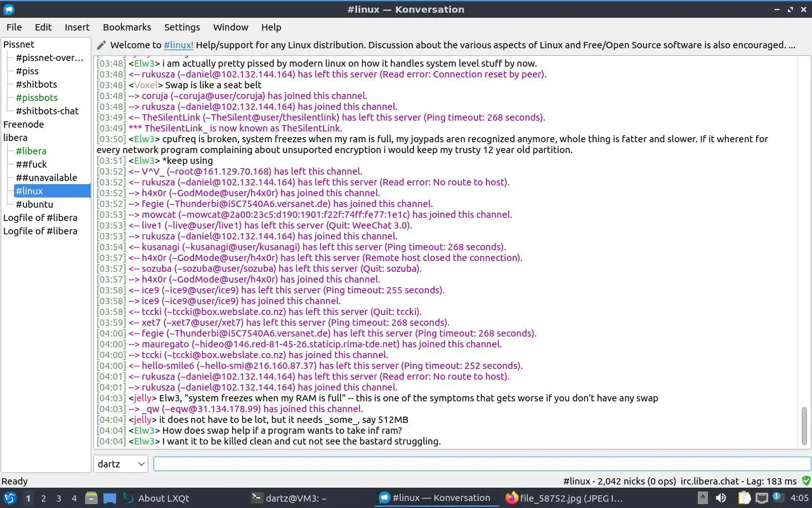Click in the chat message input field
Screen dimensions: 812x508
(482, 464)
